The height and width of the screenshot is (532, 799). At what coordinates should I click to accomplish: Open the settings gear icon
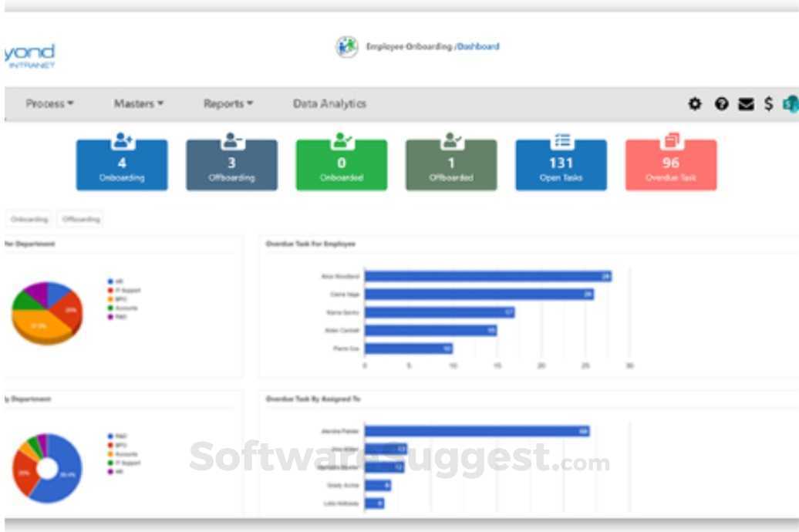[695, 103]
